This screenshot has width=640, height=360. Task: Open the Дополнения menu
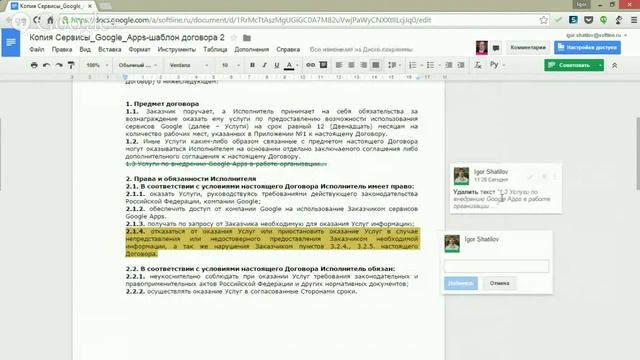(x=251, y=49)
